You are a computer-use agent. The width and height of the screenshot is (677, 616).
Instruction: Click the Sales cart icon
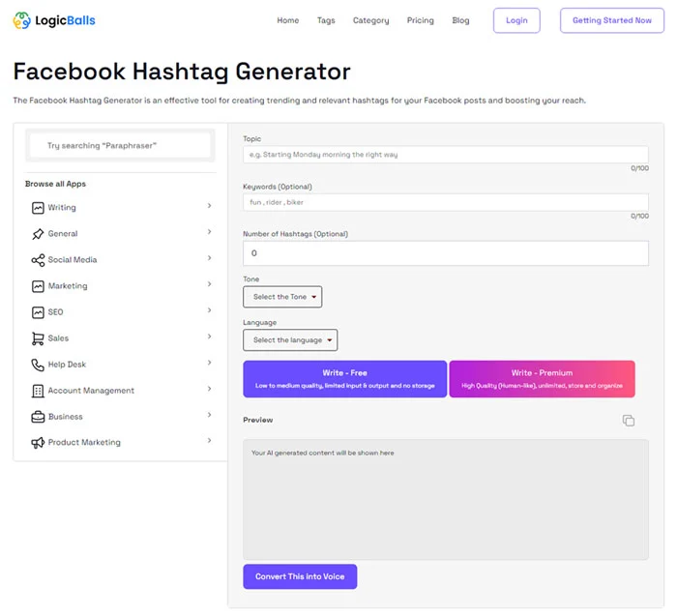point(38,338)
